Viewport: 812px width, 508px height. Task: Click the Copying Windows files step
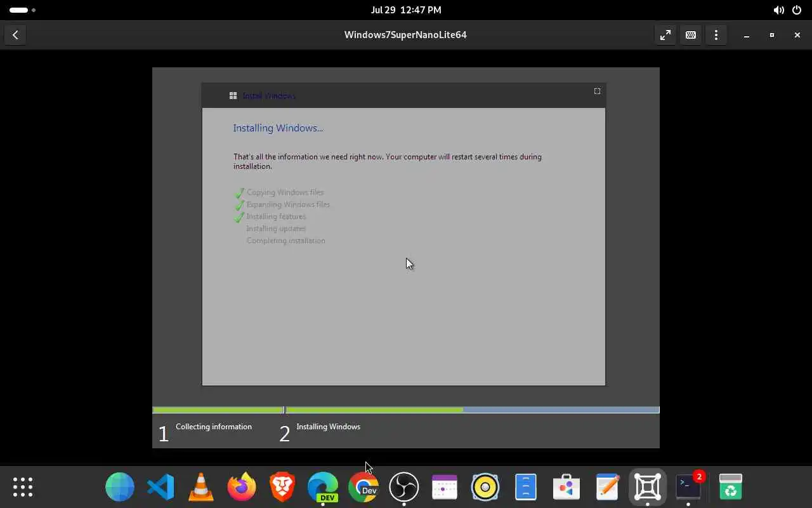(x=285, y=192)
